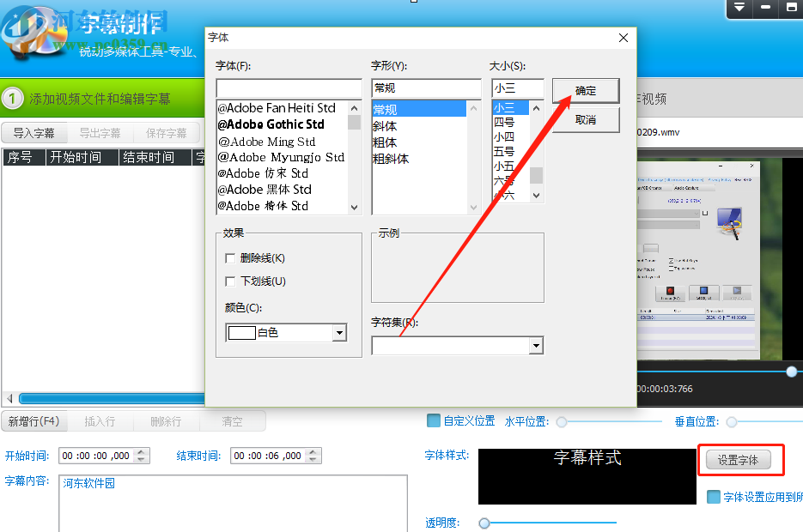The width and height of the screenshot is (803, 532).
Task: Click the 开始时间 column header
Action: click(82, 158)
